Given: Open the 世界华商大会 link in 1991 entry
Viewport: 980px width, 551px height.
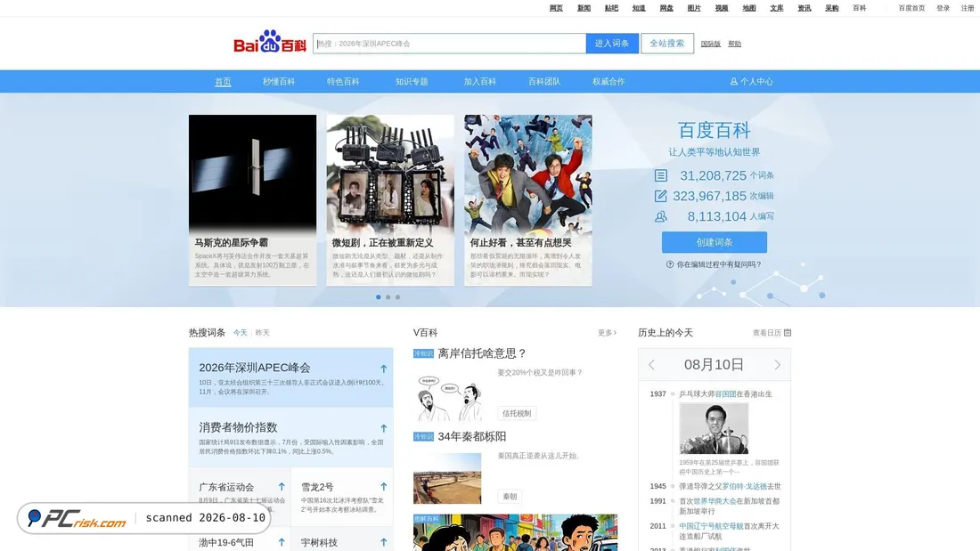Looking at the screenshot, I should 715,501.
